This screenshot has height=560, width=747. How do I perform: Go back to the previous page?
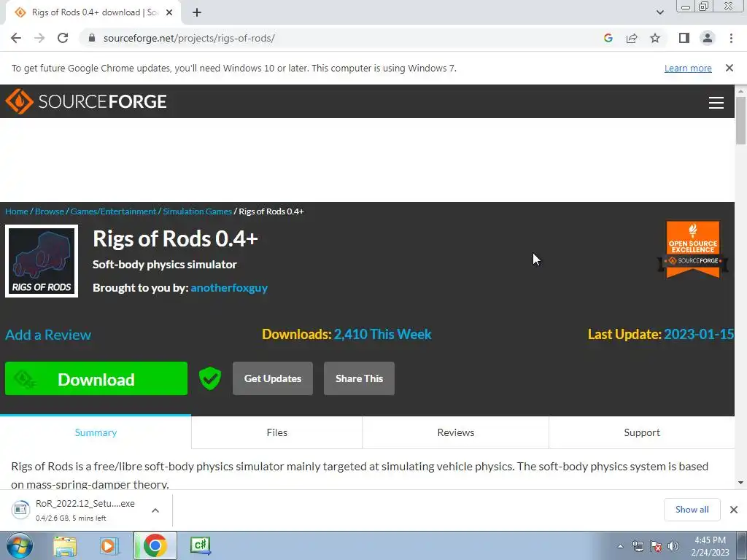(16, 38)
